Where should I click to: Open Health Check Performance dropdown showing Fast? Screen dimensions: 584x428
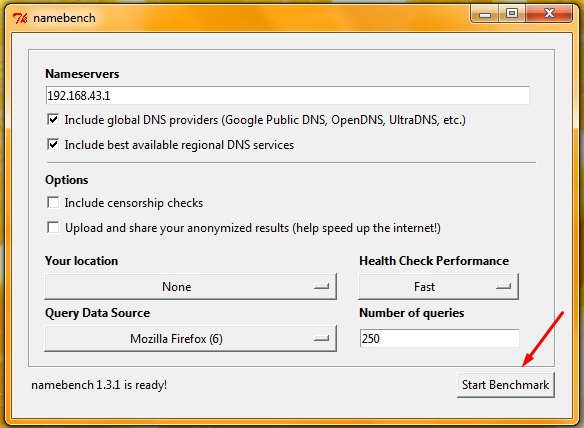(438, 286)
